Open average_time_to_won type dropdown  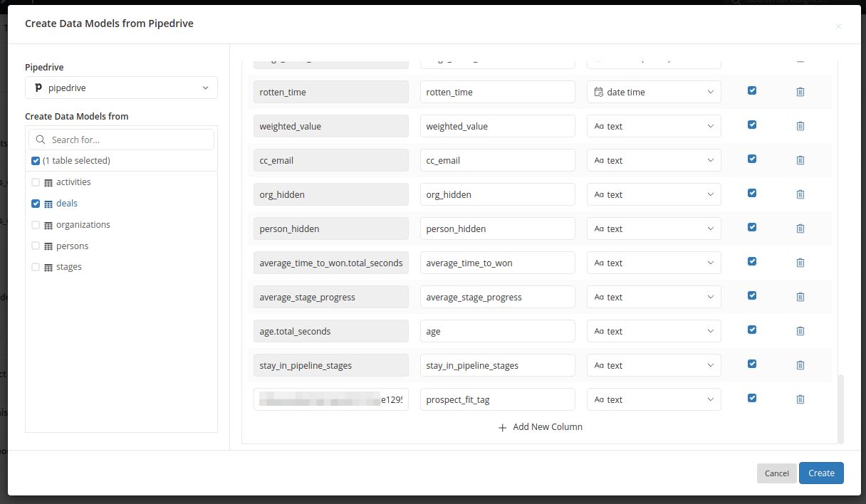(654, 263)
